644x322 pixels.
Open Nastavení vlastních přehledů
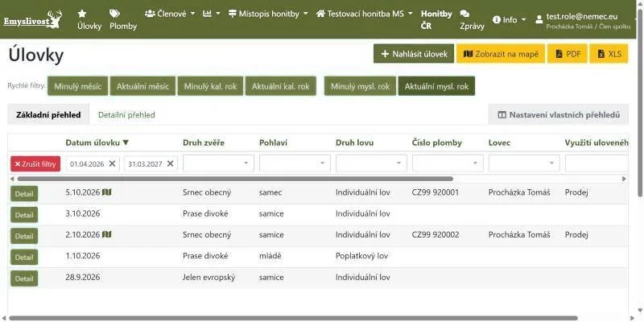[559, 114]
